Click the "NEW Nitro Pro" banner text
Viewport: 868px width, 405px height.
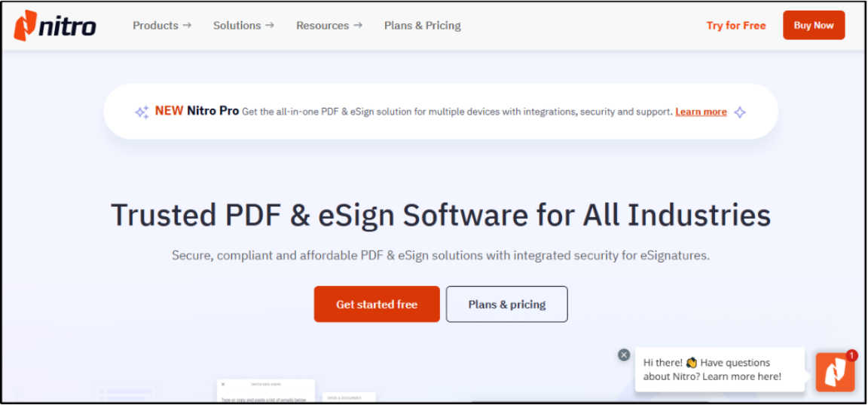coord(197,112)
